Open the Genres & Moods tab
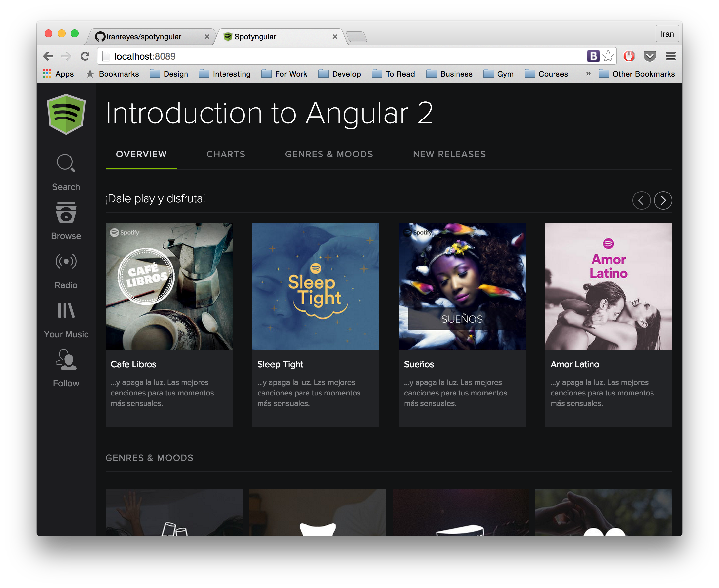This screenshot has height=588, width=719. [329, 154]
